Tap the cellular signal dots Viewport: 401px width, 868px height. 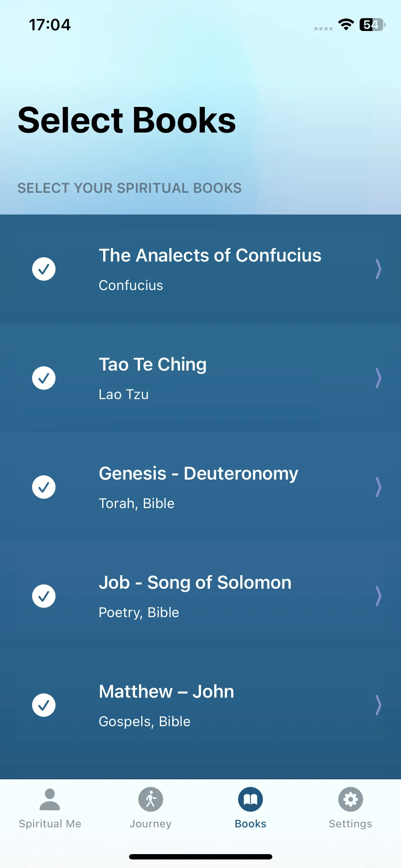click(323, 29)
